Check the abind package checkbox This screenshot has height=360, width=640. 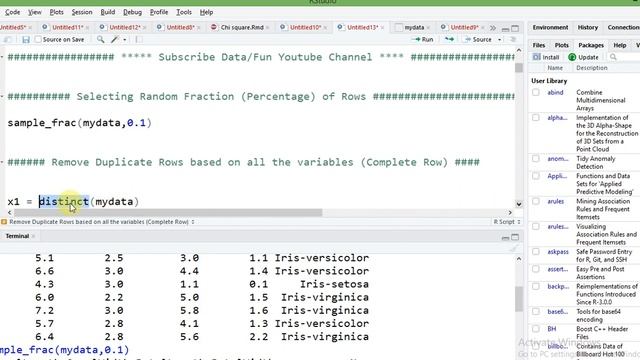pos(536,93)
